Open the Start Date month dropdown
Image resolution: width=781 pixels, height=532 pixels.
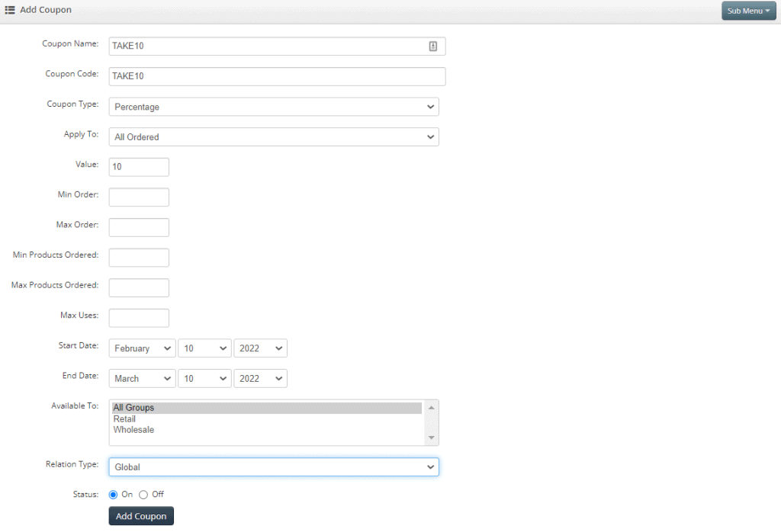143,348
